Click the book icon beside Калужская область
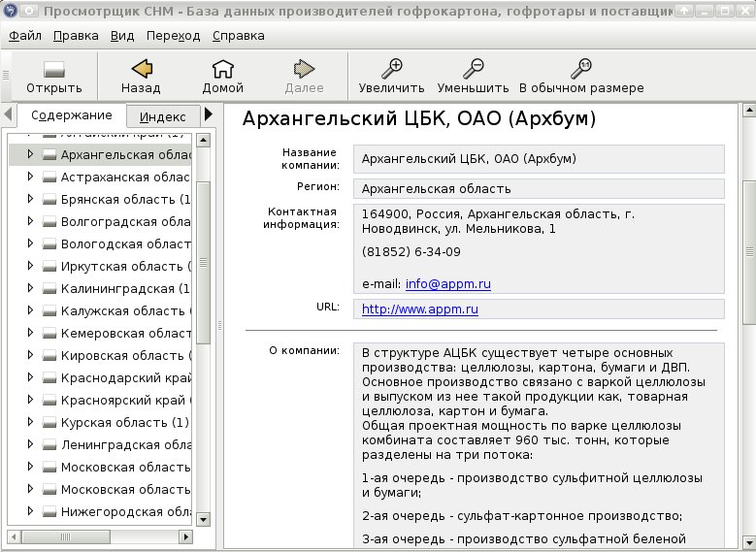This screenshot has height=552, width=756. coord(49,311)
